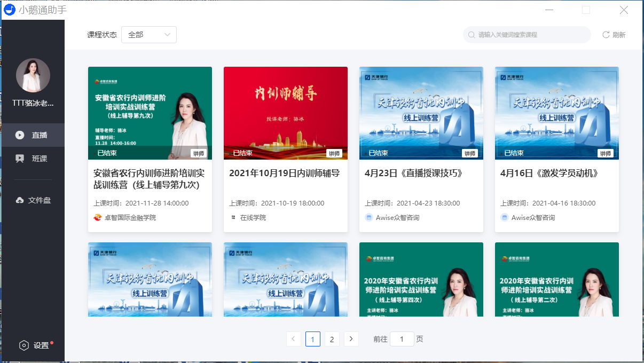The image size is (644, 363).
Task: Click 卓智国际金融学院 shop name text
Action: 130,217
